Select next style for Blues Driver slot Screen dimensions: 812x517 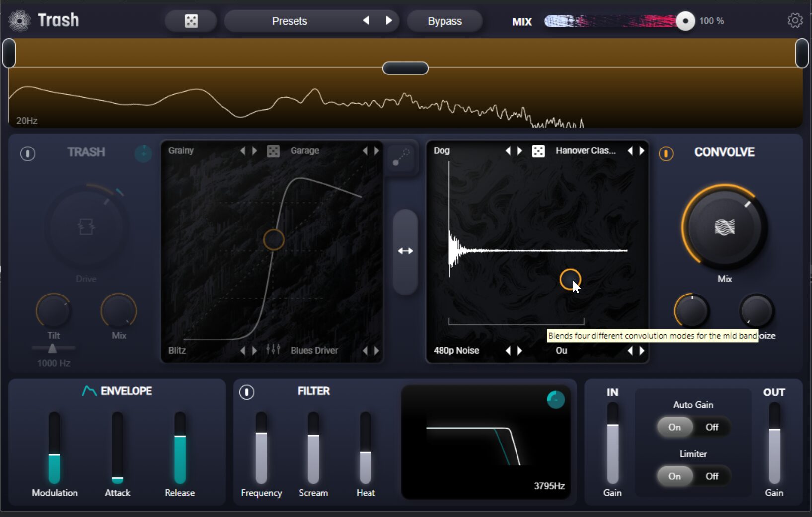(x=376, y=350)
